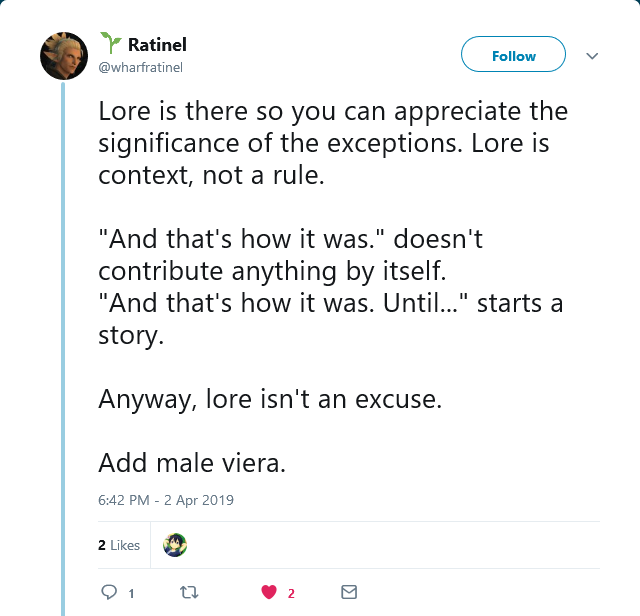The width and height of the screenshot is (640, 616).
Task: Click the green seedling emoji by Ratinel
Action: tap(111, 43)
